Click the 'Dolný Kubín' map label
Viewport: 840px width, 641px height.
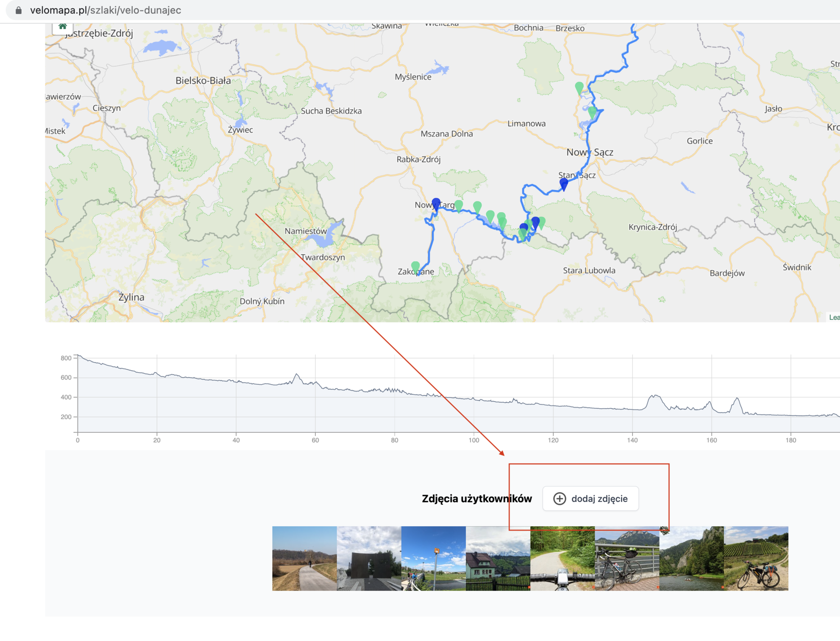[x=262, y=301]
